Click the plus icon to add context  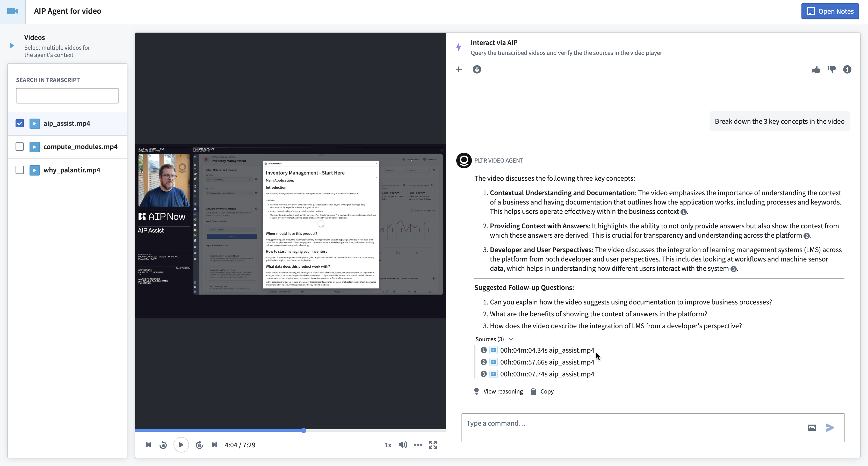pos(459,69)
